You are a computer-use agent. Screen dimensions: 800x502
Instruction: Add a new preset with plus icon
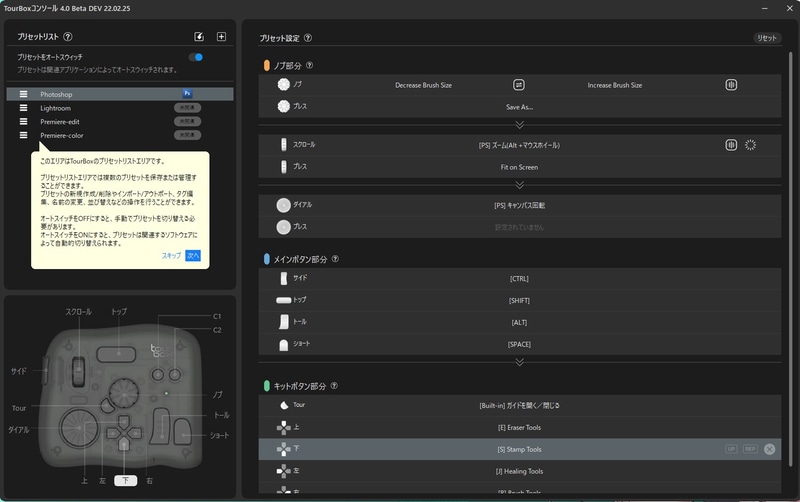[x=221, y=37]
